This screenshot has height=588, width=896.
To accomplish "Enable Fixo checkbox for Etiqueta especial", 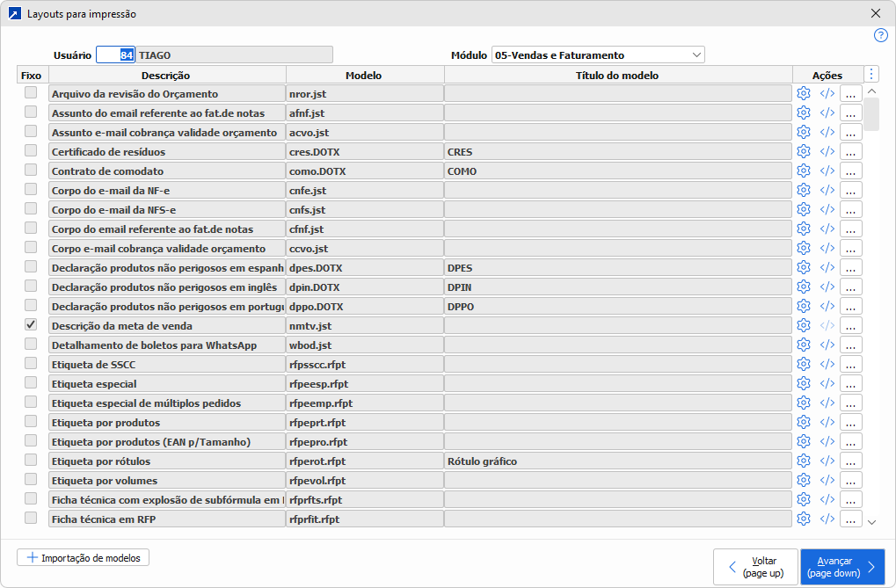I will [x=31, y=382].
